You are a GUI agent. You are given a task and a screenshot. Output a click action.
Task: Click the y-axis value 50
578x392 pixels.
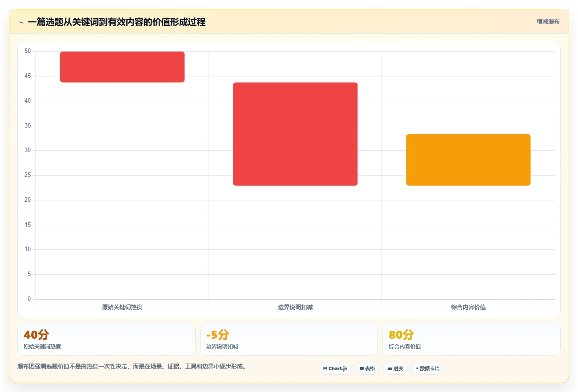pyautogui.click(x=28, y=51)
